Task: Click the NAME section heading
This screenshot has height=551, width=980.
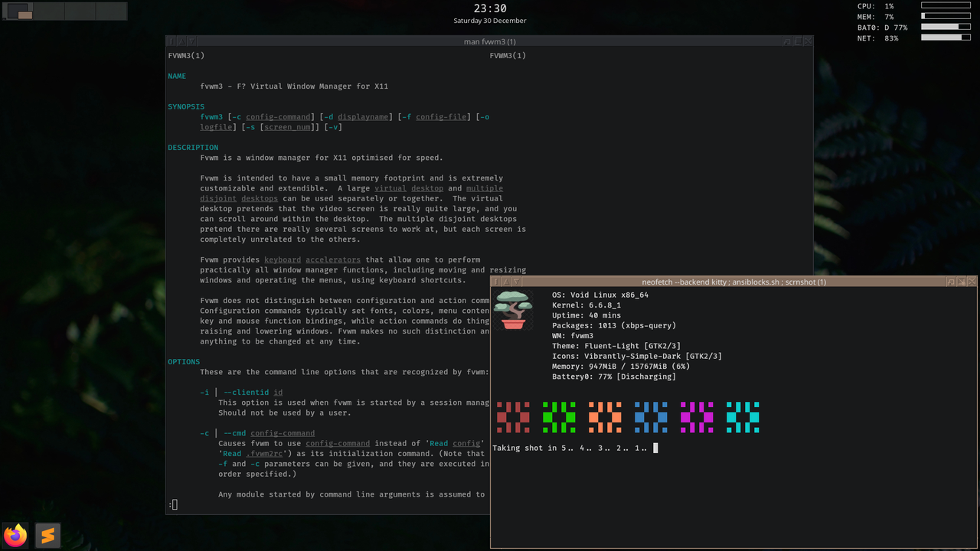Action: point(177,76)
